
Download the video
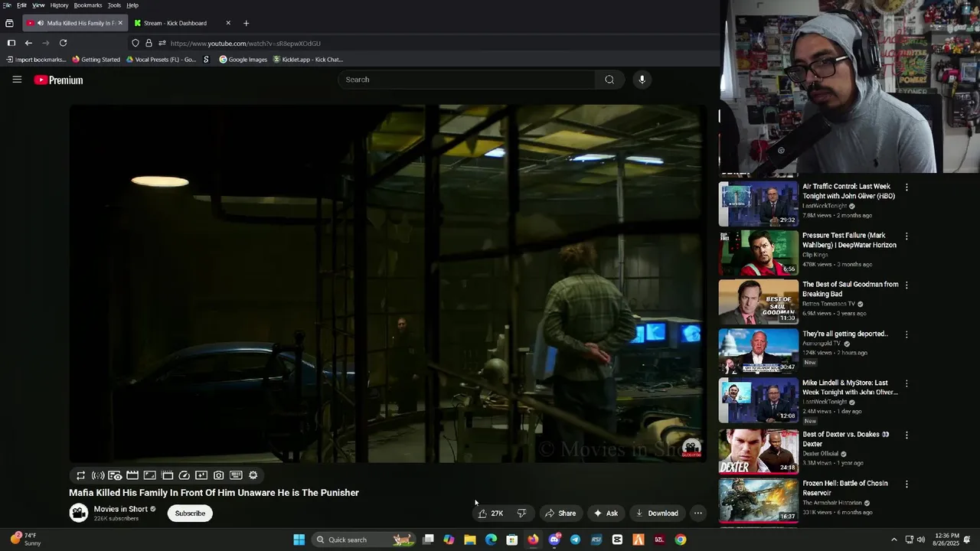(x=656, y=514)
